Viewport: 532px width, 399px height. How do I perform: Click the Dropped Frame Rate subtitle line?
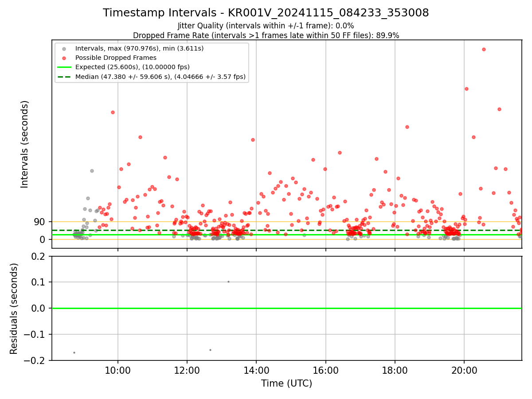pos(266,35)
